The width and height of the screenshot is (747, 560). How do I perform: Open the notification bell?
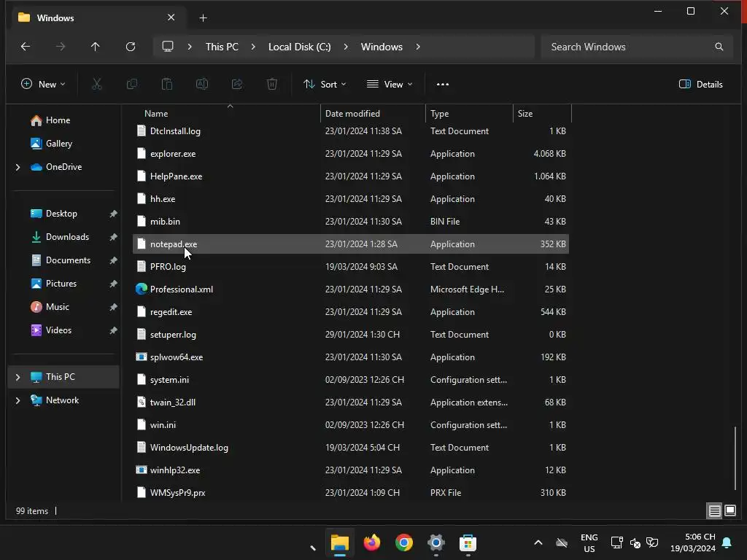click(727, 542)
